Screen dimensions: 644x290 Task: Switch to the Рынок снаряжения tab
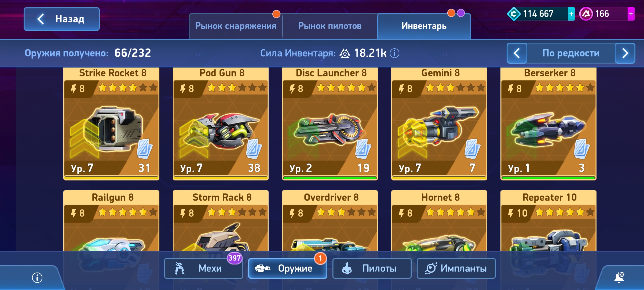[236, 26]
